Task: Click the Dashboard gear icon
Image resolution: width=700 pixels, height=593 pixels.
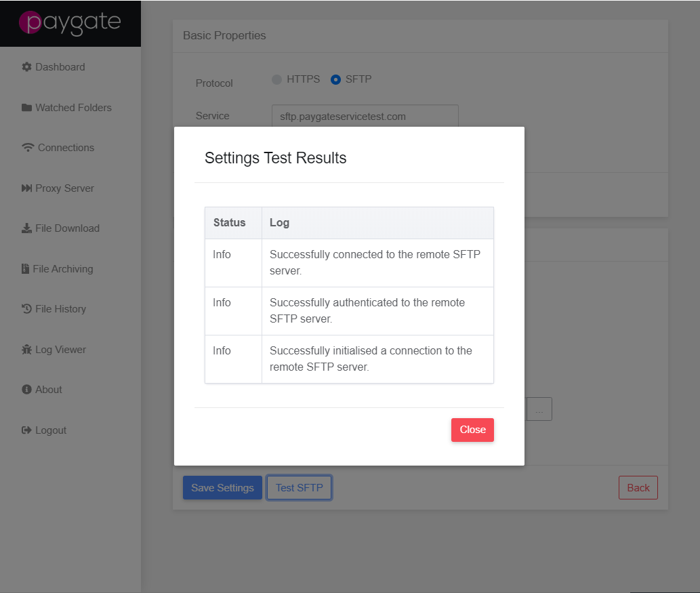Action: click(x=27, y=67)
